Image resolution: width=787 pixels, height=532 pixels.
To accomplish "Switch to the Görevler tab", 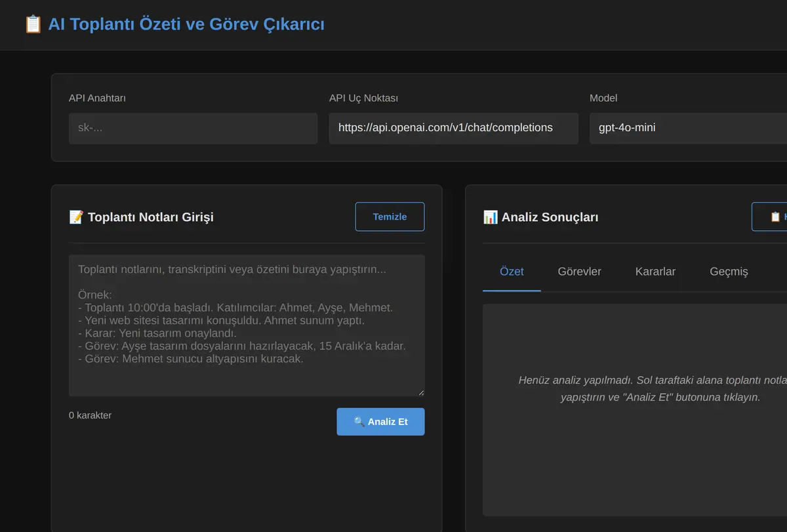I will pos(579,272).
